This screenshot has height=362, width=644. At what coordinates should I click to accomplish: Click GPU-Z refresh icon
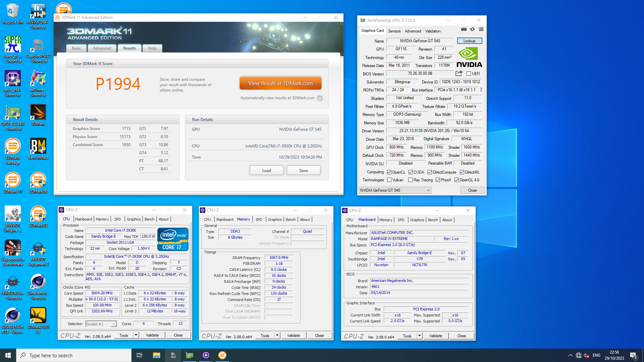[x=472, y=29]
